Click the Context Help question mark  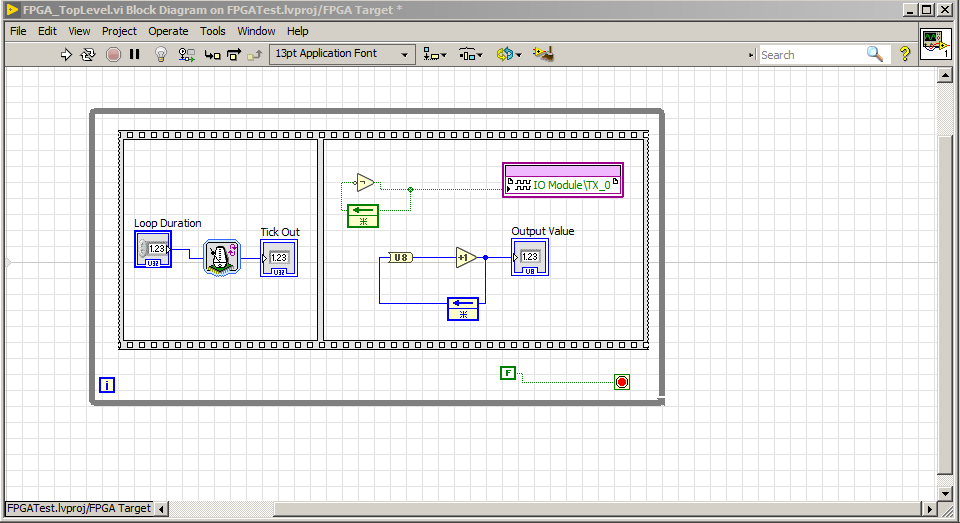905,55
